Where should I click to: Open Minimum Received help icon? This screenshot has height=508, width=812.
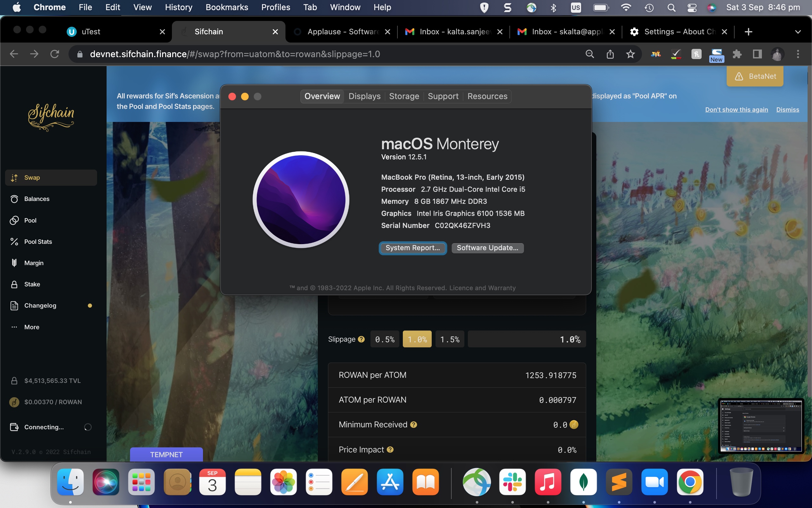pyautogui.click(x=413, y=425)
